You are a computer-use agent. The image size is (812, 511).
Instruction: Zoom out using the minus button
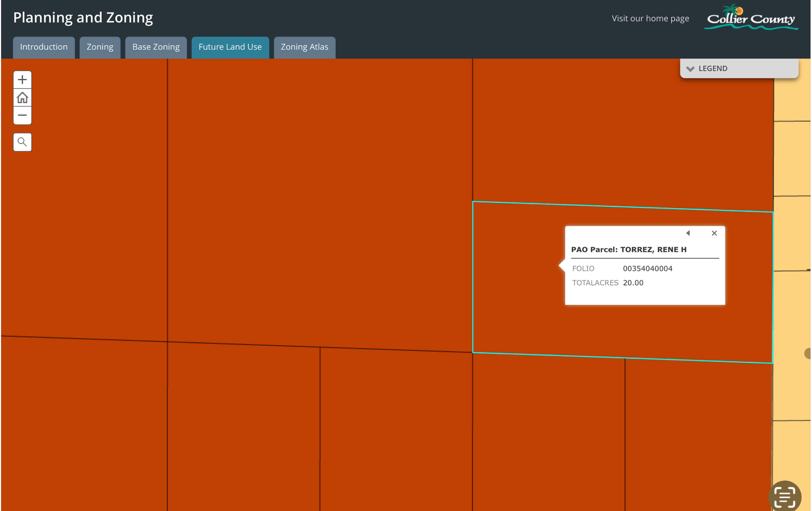pyautogui.click(x=22, y=115)
